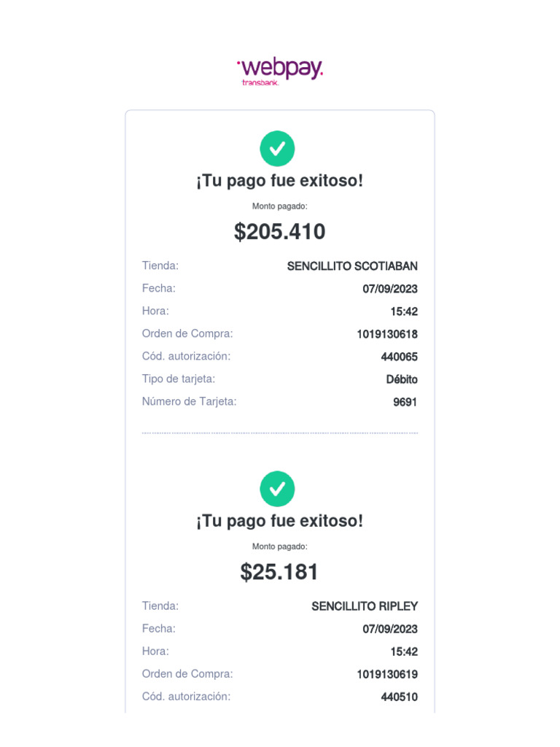Click the second green checkmark icon
Image resolution: width=560 pixels, height=747 pixels.
point(277,489)
